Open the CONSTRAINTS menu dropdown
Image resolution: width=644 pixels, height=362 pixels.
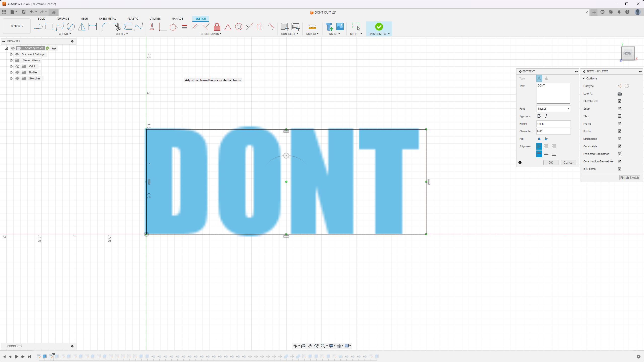click(211, 34)
